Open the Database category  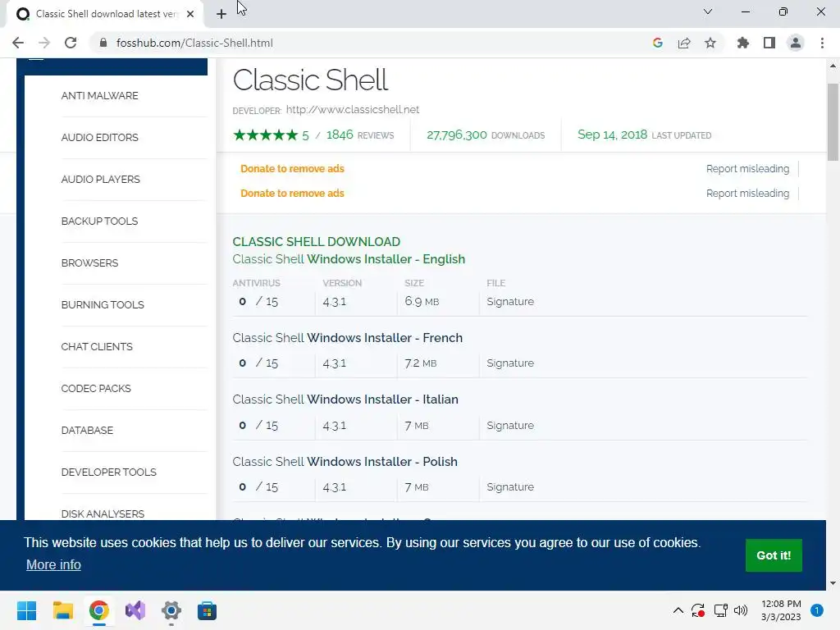point(87,430)
